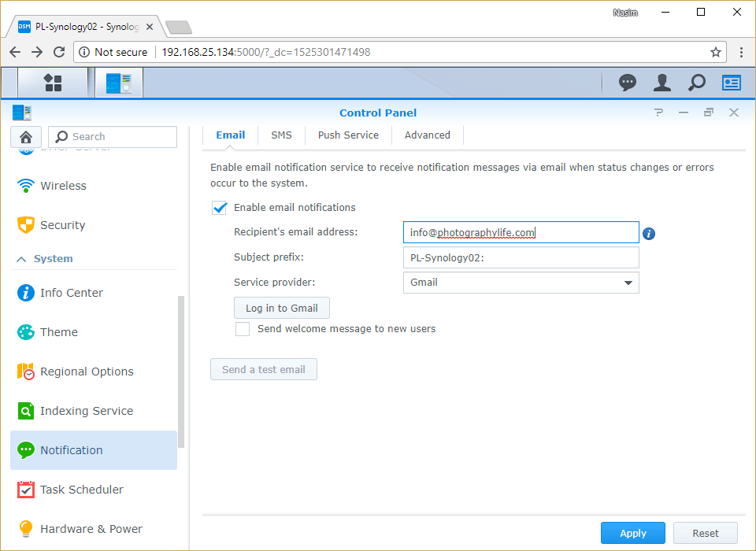Click the Hardware & Power bulb icon

click(25, 529)
